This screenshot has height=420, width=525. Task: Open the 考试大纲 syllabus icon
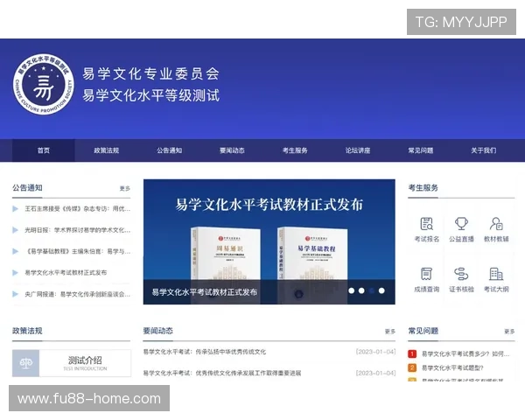click(496, 274)
